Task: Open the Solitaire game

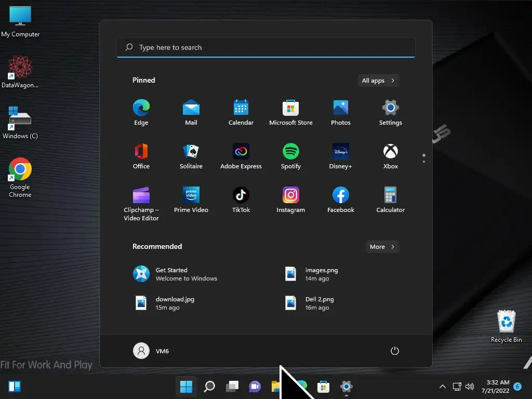Action: (x=191, y=156)
